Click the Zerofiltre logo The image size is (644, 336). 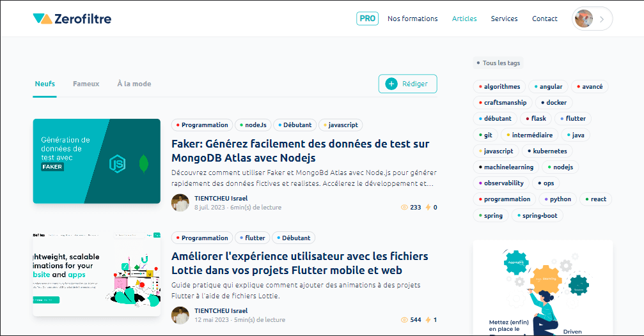pos(72,19)
